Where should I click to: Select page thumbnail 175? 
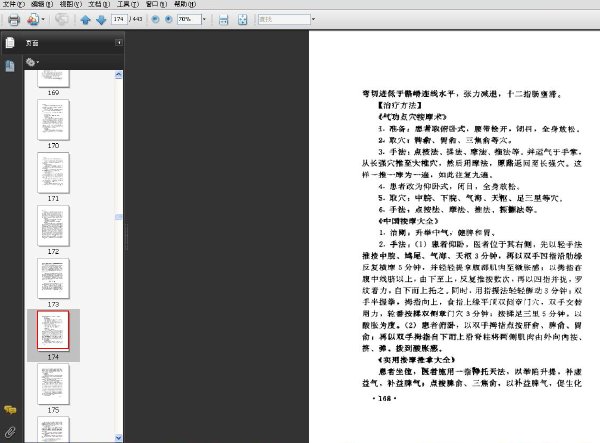tap(53, 384)
